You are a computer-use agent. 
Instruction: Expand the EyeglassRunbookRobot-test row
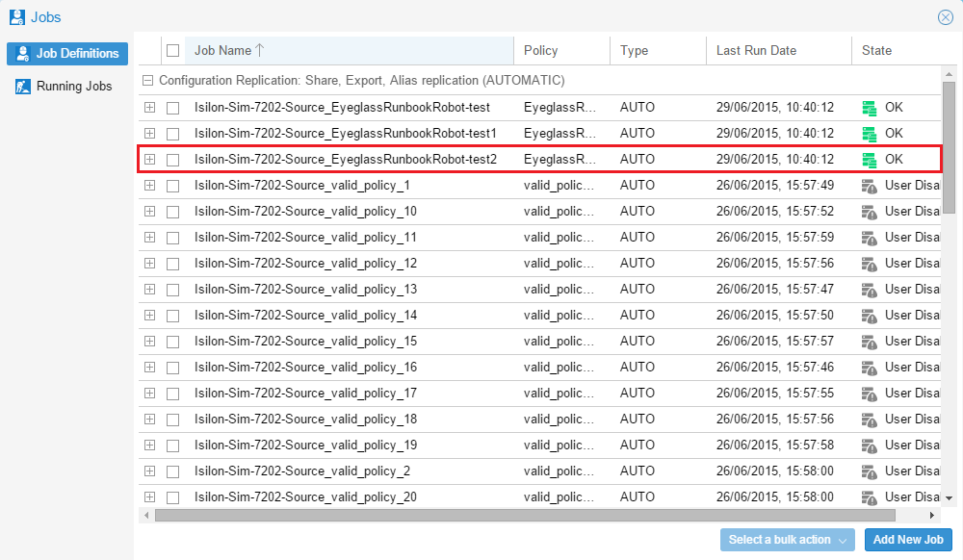click(x=150, y=108)
